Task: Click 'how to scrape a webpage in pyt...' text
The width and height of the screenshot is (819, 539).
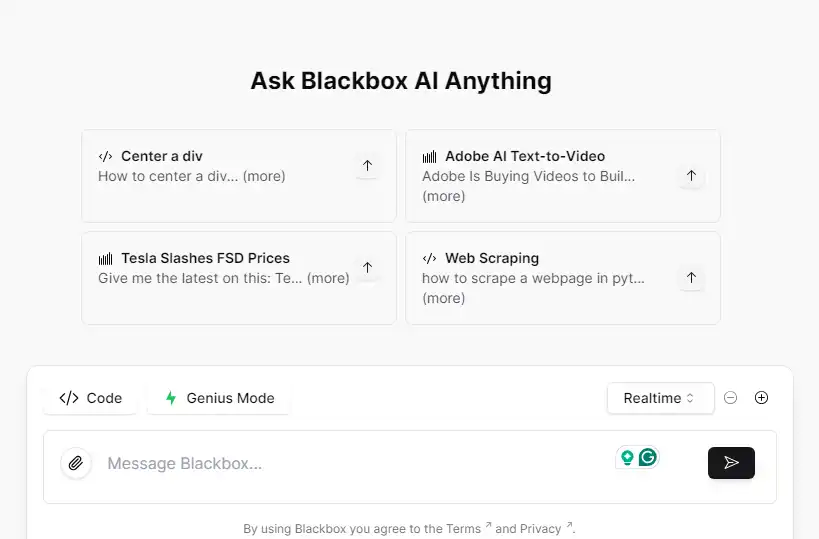Action: 533,278
